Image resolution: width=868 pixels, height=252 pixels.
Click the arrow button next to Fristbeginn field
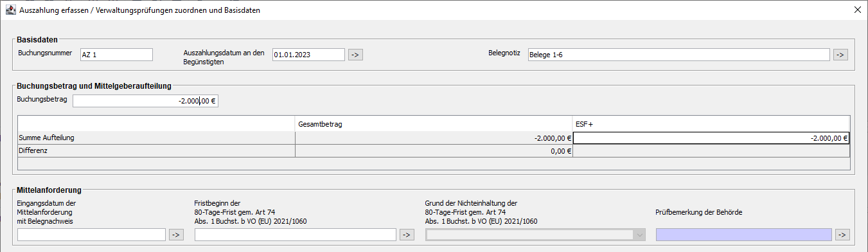pos(406,235)
